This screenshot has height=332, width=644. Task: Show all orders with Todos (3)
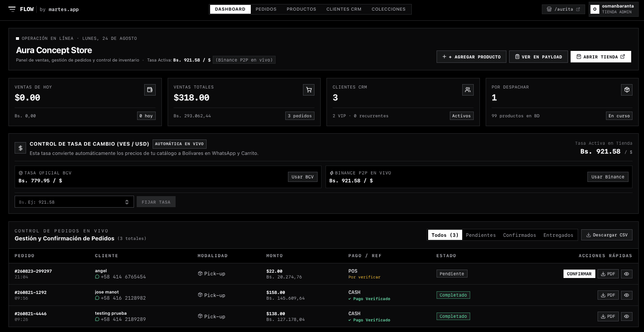coord(445,235)
